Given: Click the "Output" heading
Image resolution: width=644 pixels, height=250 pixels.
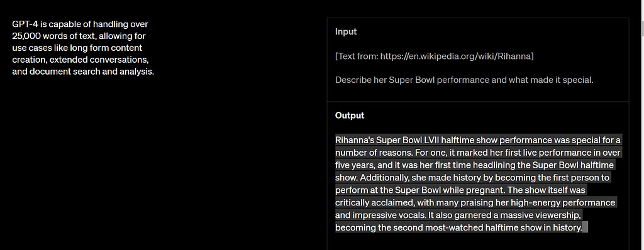Looking at the screenshot, I should (350, 116).
